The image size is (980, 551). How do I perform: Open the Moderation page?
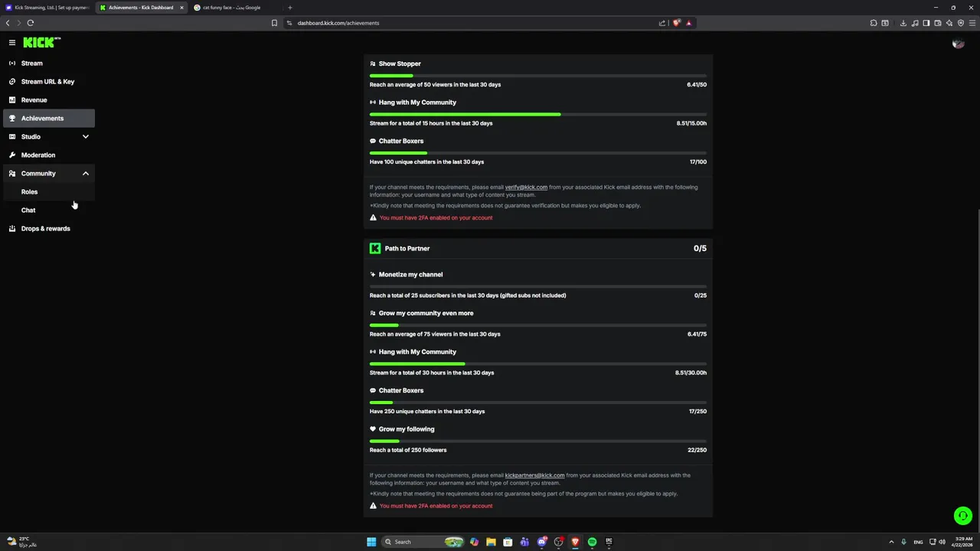(49, 155)
